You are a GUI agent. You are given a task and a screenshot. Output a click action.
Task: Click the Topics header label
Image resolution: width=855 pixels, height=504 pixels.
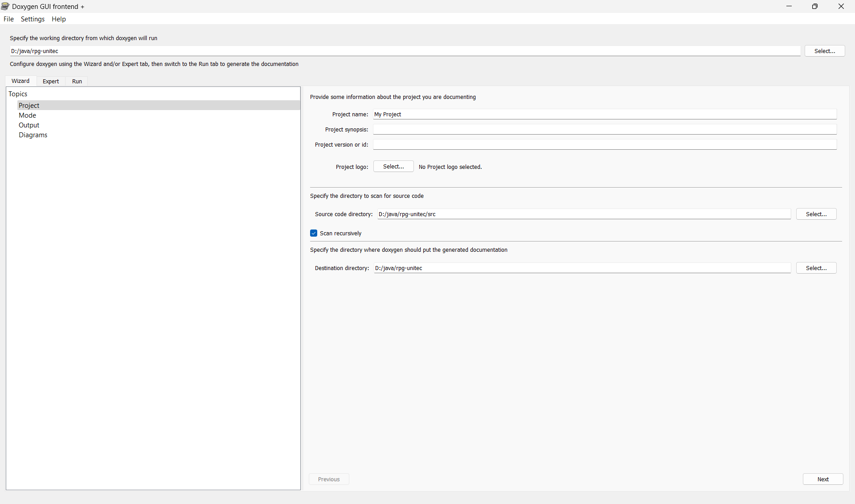click(18, 94)
